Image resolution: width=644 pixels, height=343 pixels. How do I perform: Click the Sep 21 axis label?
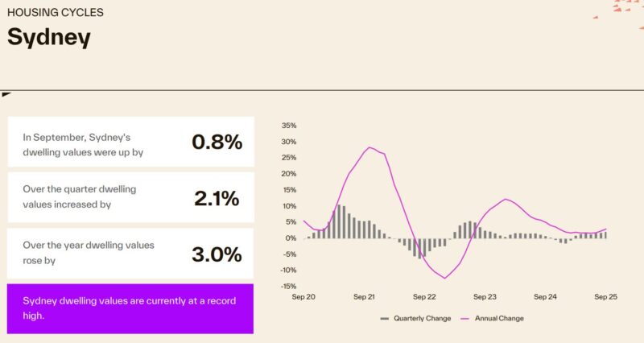coord(365,296)
